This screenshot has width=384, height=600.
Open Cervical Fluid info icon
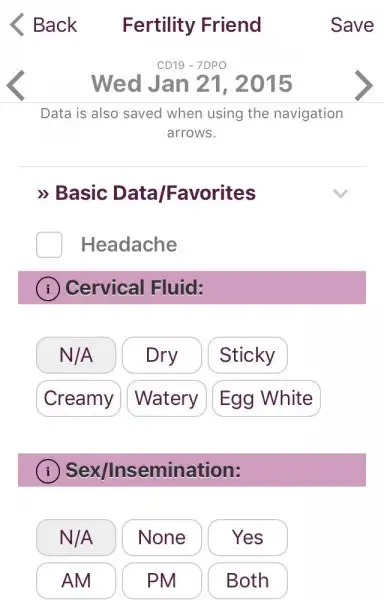[x=48, y=288]
